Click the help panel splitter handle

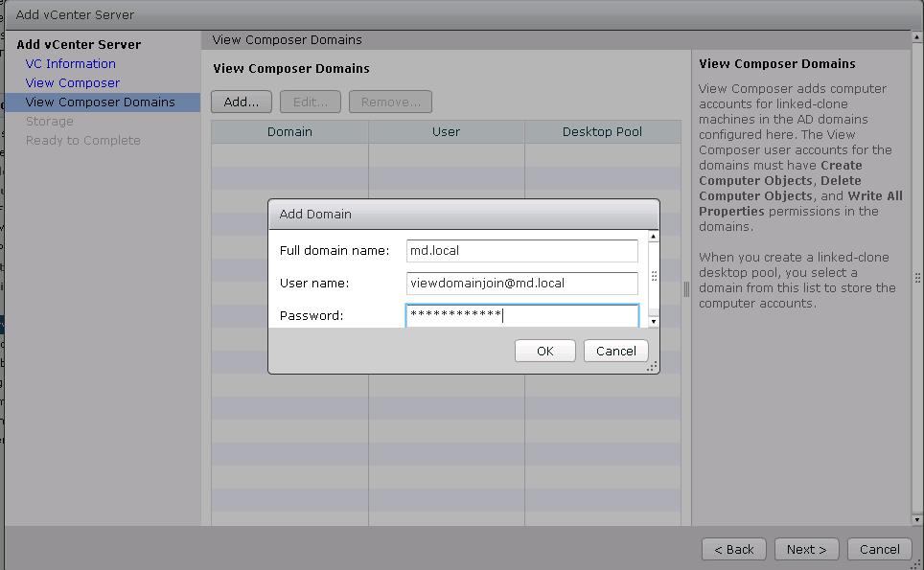tap(686, 289)
